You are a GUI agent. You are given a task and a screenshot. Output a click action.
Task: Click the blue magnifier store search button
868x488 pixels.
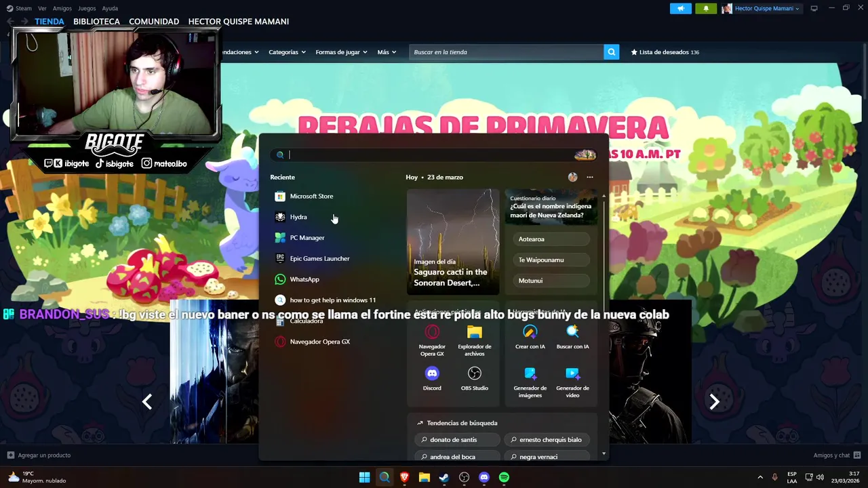pyautogui.click(x=612, y=52)
